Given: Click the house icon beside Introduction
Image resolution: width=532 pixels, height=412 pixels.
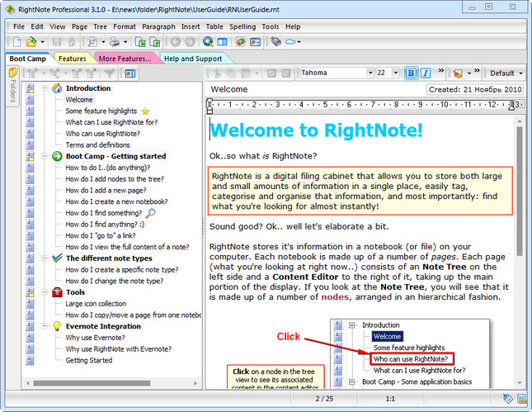Looking at the screenshot, I should 56,88.
